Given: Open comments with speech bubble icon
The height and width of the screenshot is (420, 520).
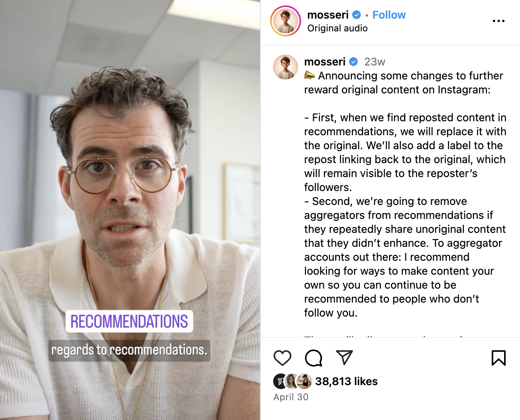Looking at the screenshot, I should (x=313, y=358).
